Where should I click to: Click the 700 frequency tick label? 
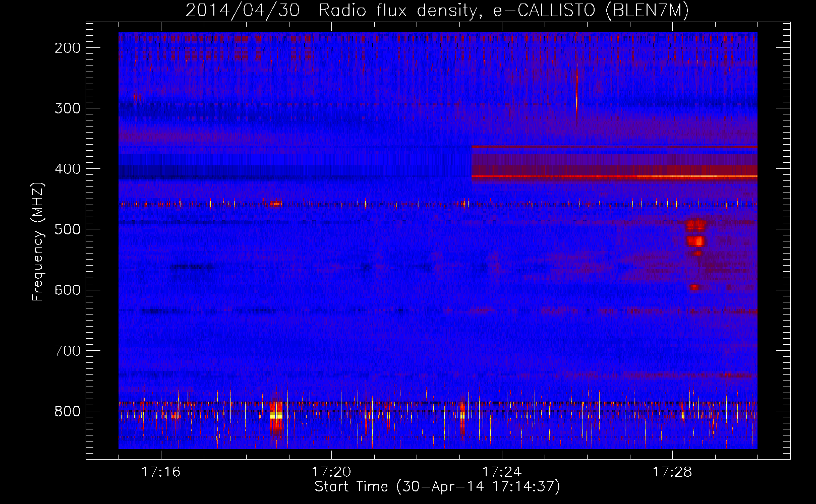(68, 350)
